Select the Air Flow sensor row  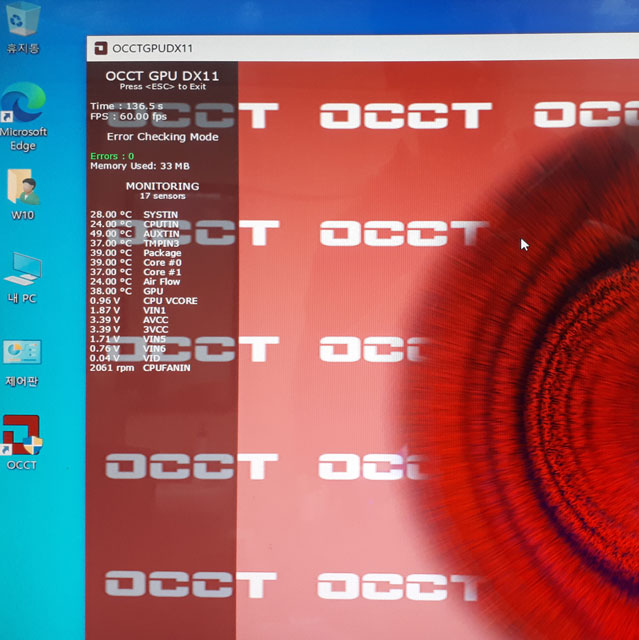pos(135,282)
